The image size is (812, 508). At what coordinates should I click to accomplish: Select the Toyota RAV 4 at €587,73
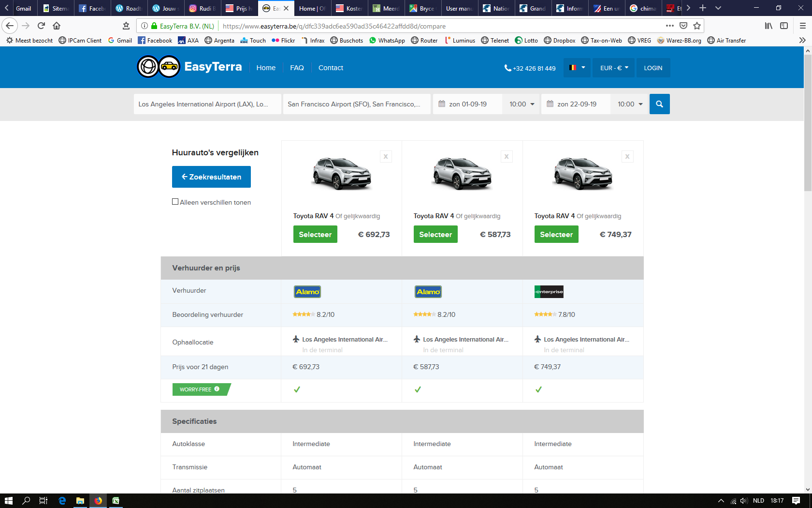435,234
